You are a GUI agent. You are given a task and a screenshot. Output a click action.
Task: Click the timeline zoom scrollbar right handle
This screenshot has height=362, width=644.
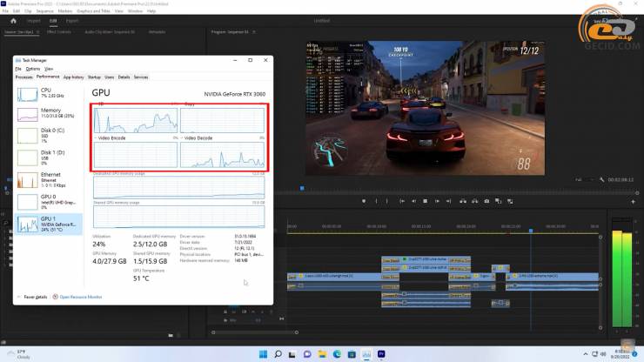coord(297,332)
